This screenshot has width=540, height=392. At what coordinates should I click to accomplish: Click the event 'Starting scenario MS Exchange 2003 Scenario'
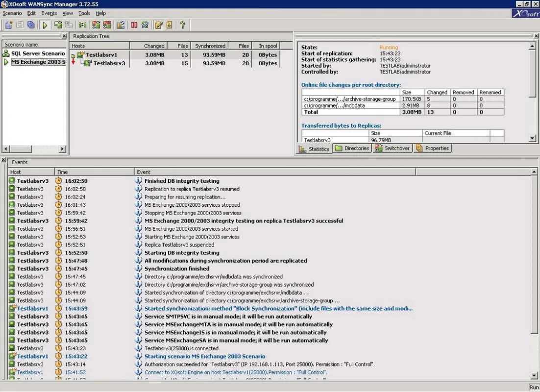tap(205, 356)
